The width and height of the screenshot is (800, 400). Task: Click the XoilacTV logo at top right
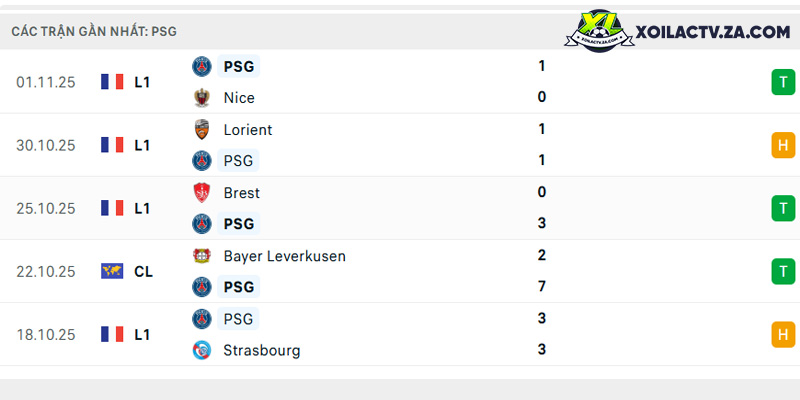pyautogui.click(x=677, y=31)
